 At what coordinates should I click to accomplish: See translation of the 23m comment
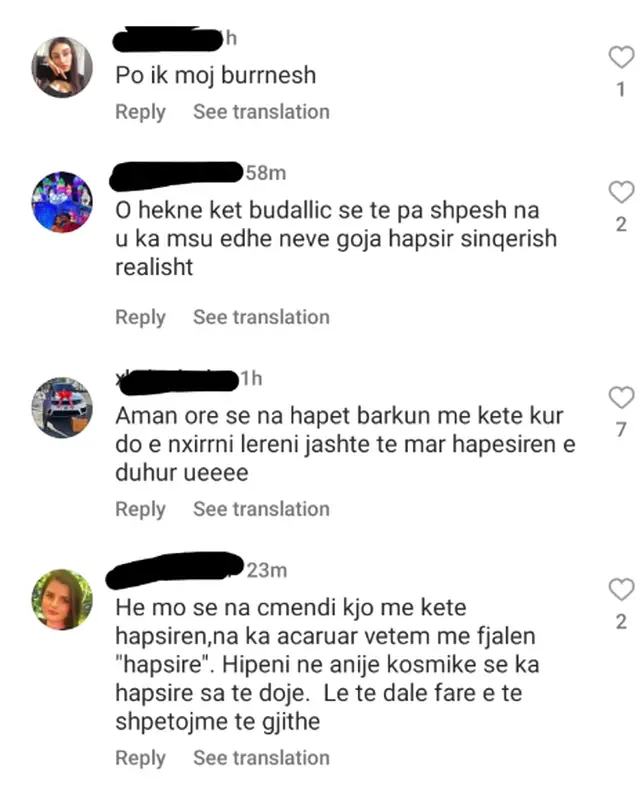(x=261, y=758)
